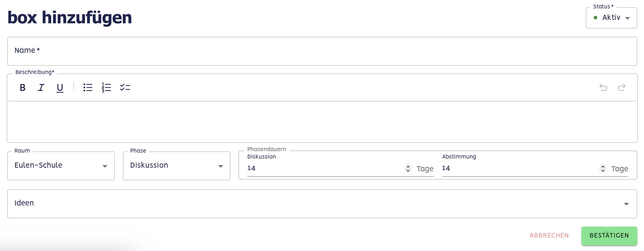Image resolution: width=644 pixels, height=251 pixels.
Task: Expand the Ideen selection dropdown
Action: 322,204
